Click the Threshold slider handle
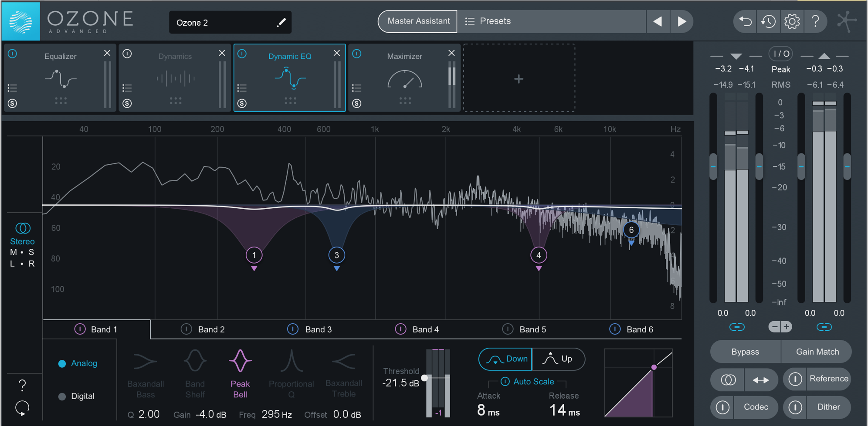This screenshot has height=427, width=868. (424, 378)
